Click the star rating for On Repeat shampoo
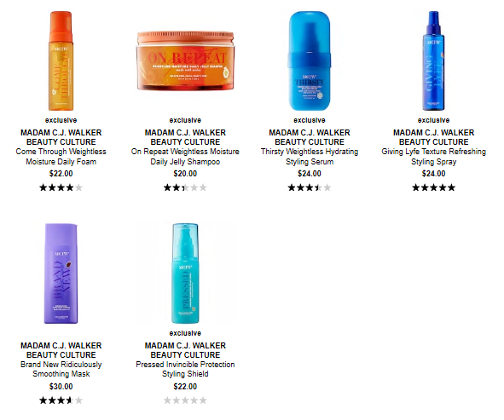 coord(185,187)
